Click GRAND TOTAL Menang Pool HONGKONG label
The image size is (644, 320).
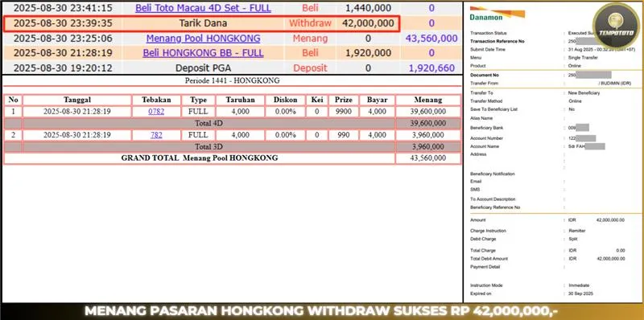200,158
